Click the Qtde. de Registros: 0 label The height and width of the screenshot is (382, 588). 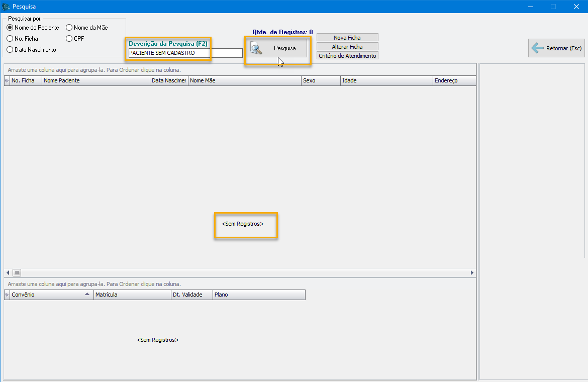pyautogui.click(x=282, y=32)
